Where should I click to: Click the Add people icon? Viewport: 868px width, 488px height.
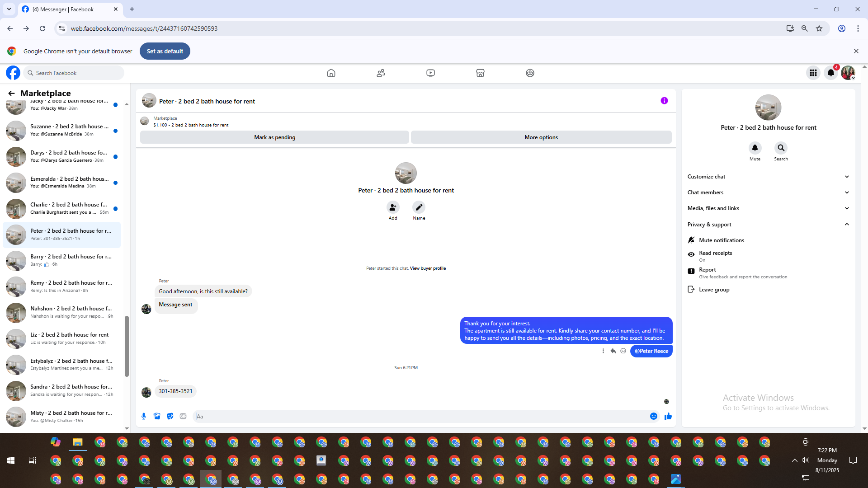point(393,207)
